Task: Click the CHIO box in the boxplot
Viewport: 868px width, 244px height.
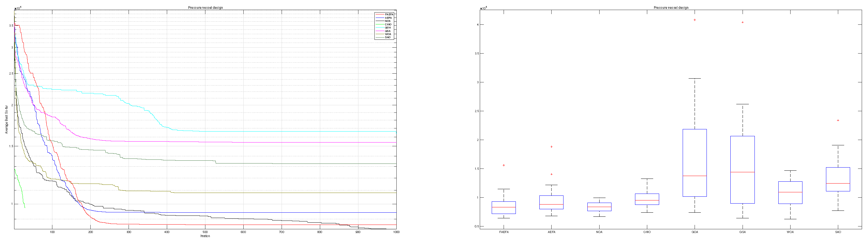Action: (x=647, y=199)
